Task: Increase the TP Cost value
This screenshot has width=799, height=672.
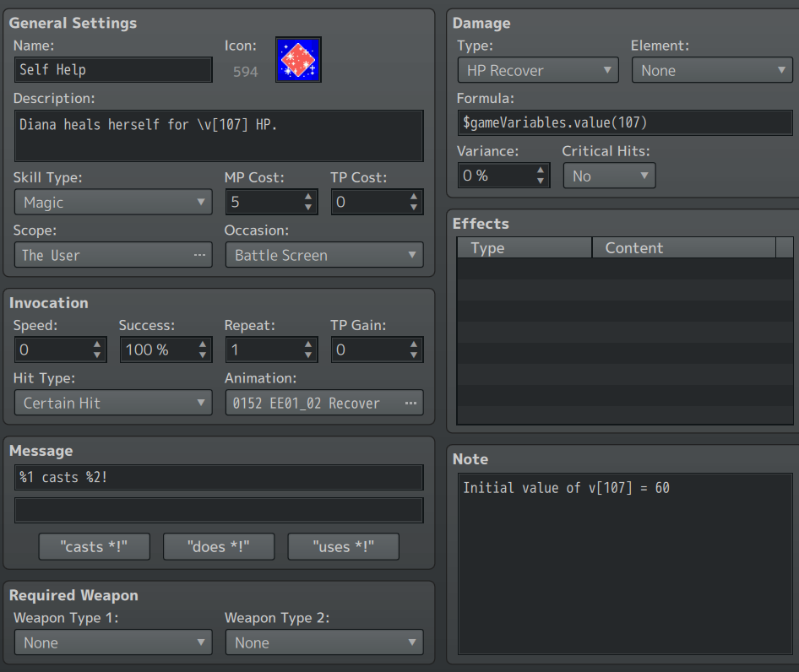Action: point(413,196)
